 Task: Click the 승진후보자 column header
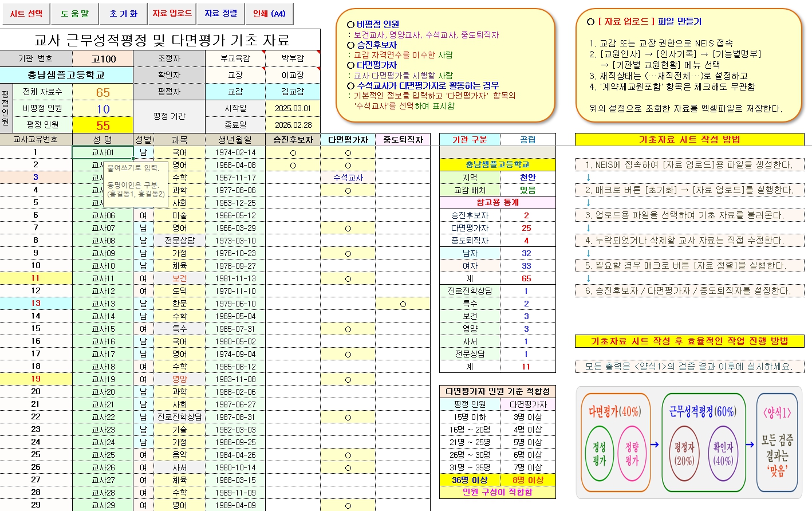click(293, 140)
